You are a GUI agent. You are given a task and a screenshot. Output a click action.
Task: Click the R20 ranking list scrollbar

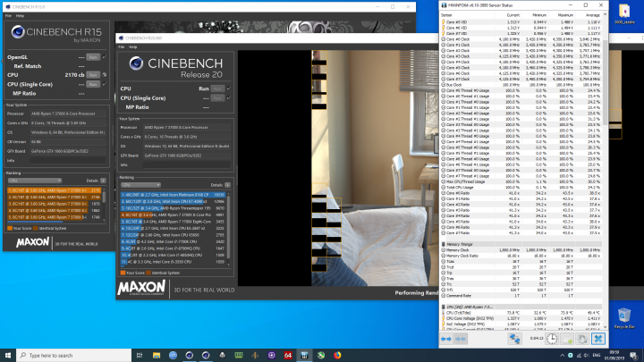point(228,229)
